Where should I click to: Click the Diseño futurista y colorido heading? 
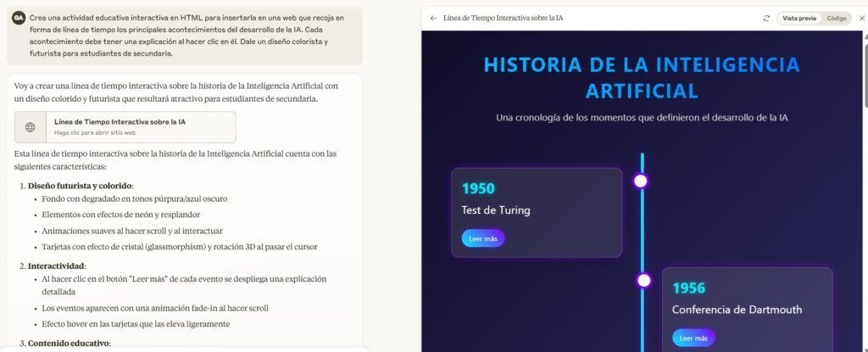click(81, 185)
